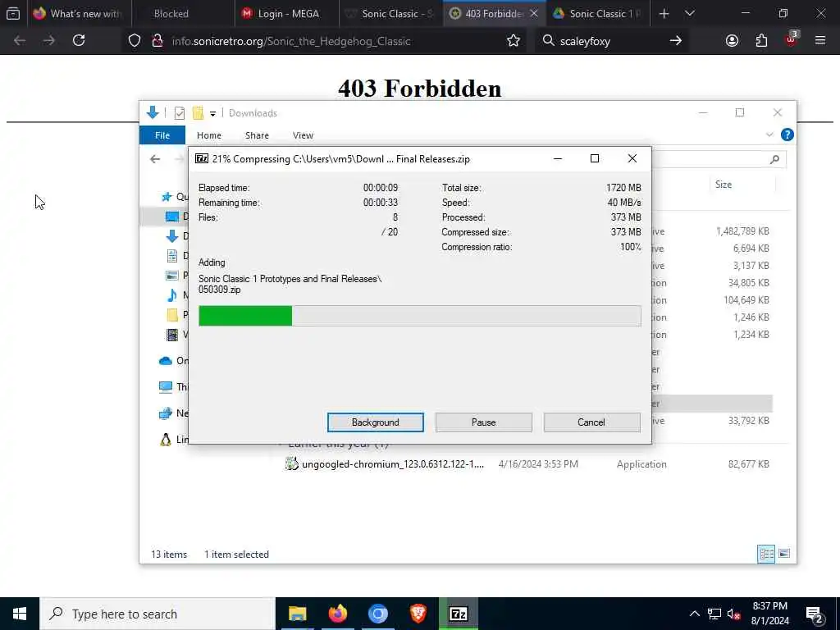This screenshot has width=840, height=630.
Task: Click the Properties quick access checkmark icon
Action: pyautogui.click(x=180, y=113)
